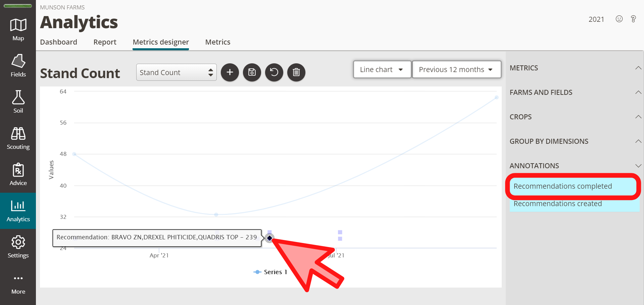Open the Soil section in sidebar

tap(18, 102)
